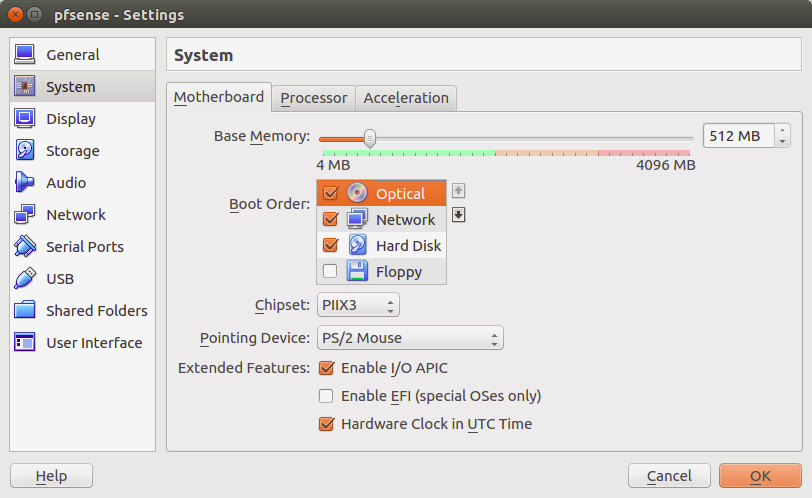
Task: Decrease base memory with spinner down arrow
Action: (782, 141)
